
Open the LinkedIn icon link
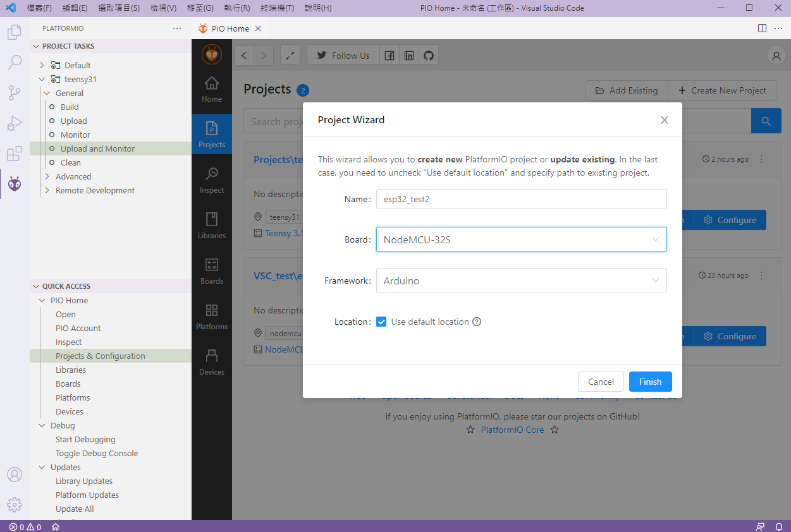409,56
